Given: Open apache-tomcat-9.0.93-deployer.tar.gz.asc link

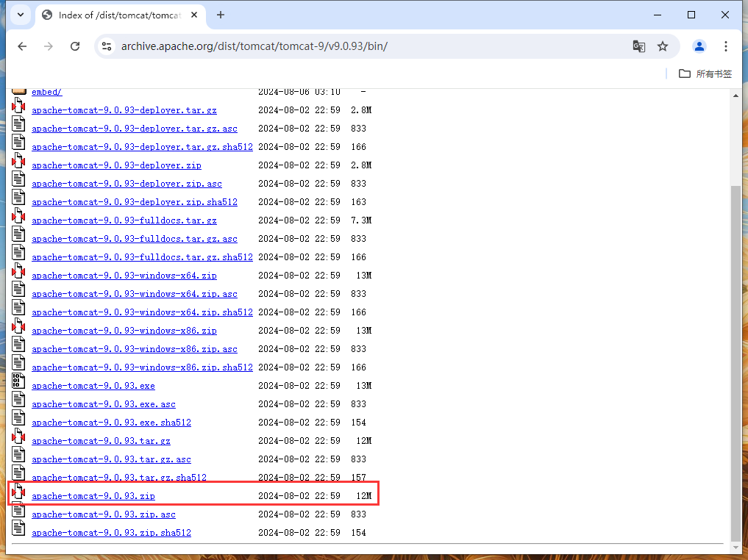Looking at the screenshot, I should (x=135, y=129).
